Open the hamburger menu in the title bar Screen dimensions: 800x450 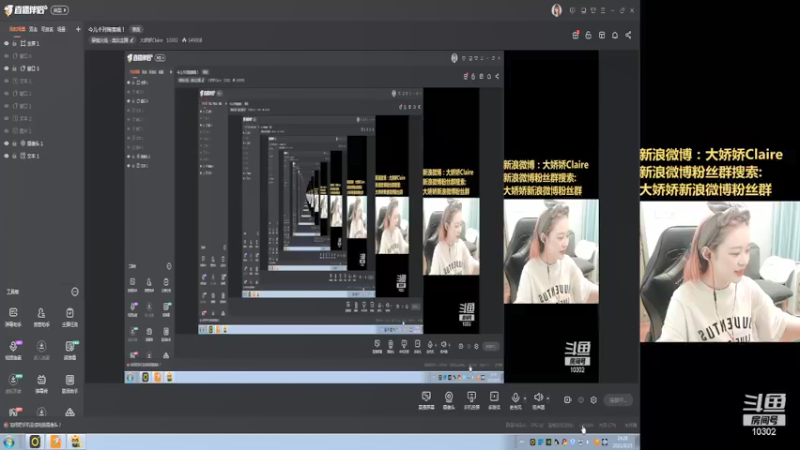(x=603, y=10)
